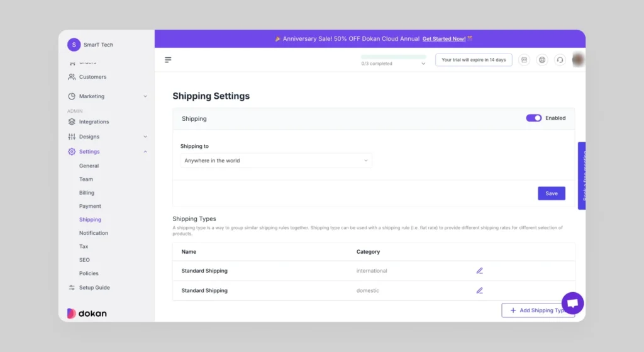The height and width of the screenshot is (352, 644).
Task: Collapse the Settings submenu chevron
Action: click(x=145, y=152)
